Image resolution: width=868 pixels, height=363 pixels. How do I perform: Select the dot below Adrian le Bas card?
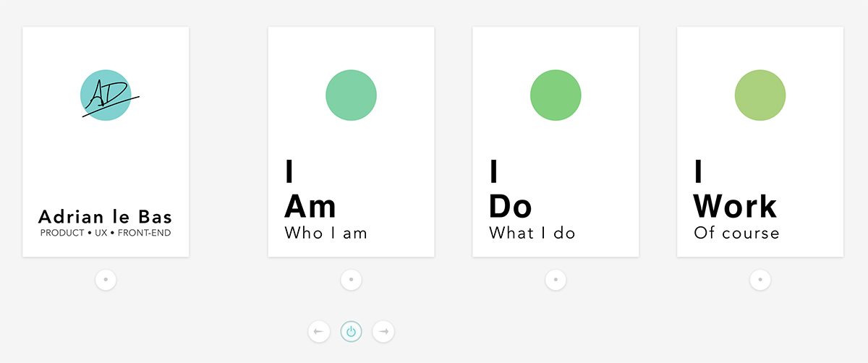click(106, 279)
